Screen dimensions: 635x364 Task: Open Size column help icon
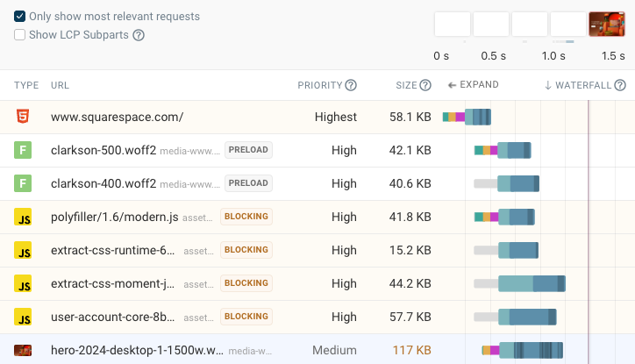tap(425, 85)
